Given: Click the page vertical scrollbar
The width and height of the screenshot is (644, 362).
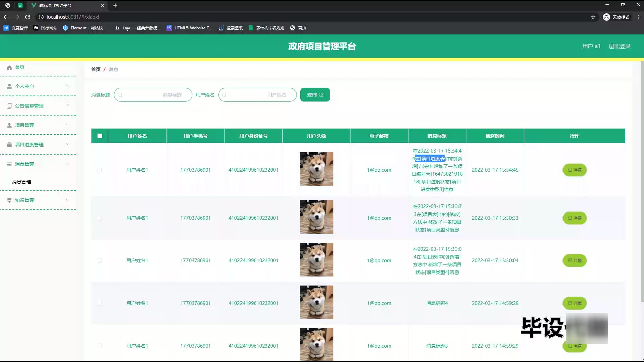Looking at the screenshot, I should click(x=642, y=181).
